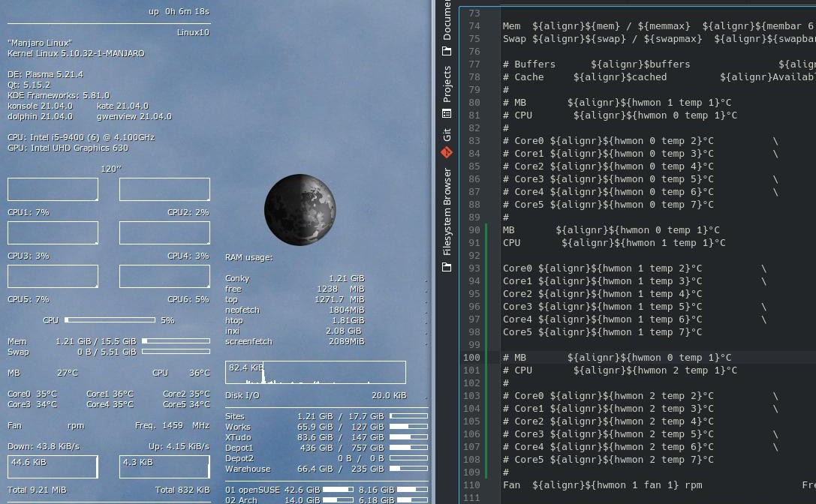Click the Disk I/O graph box

pyautogui.click(x=315, y=373)
